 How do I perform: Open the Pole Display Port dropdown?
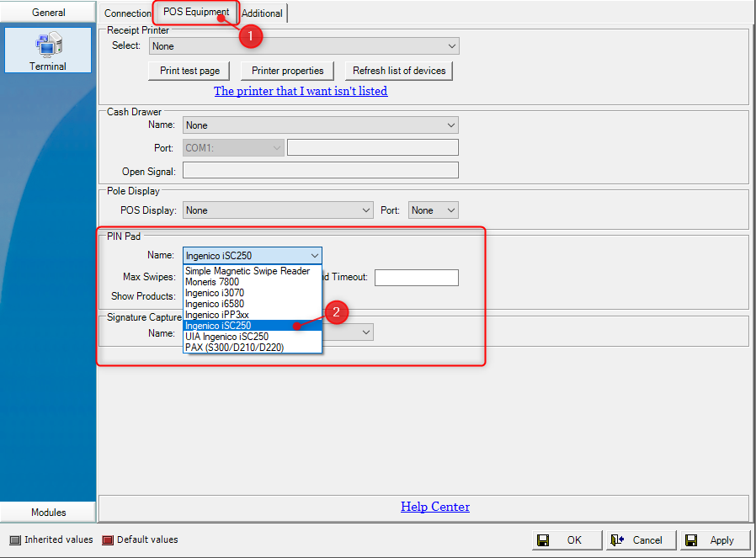tap(433, 210)
